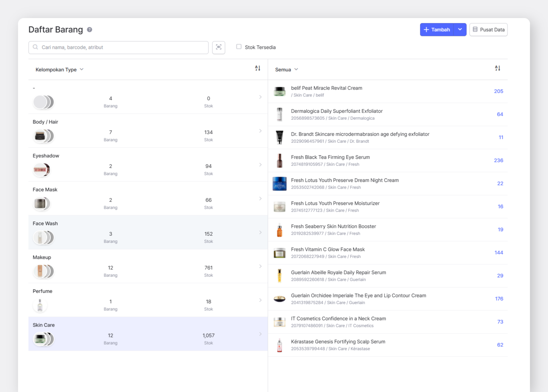Viewport: 548px width, 392px height.
Task: Click IT Cosmetics Neck Cream image
Action: (x=279, y=322)
